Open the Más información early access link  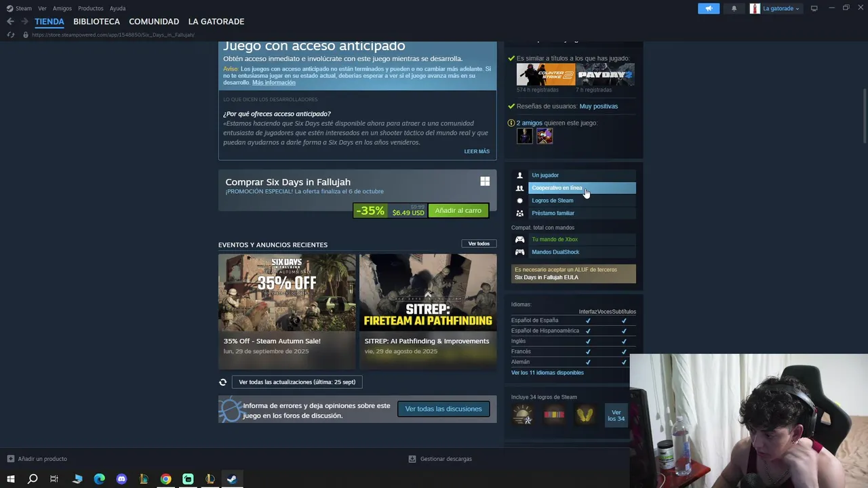click(x=274, y=83)
